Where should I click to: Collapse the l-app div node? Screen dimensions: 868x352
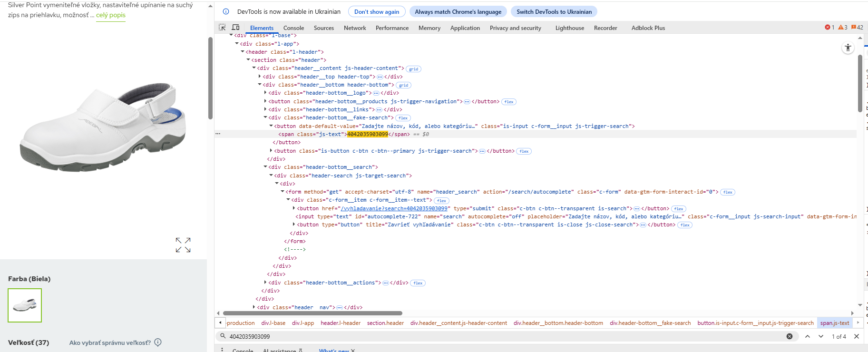pos(237,44)
